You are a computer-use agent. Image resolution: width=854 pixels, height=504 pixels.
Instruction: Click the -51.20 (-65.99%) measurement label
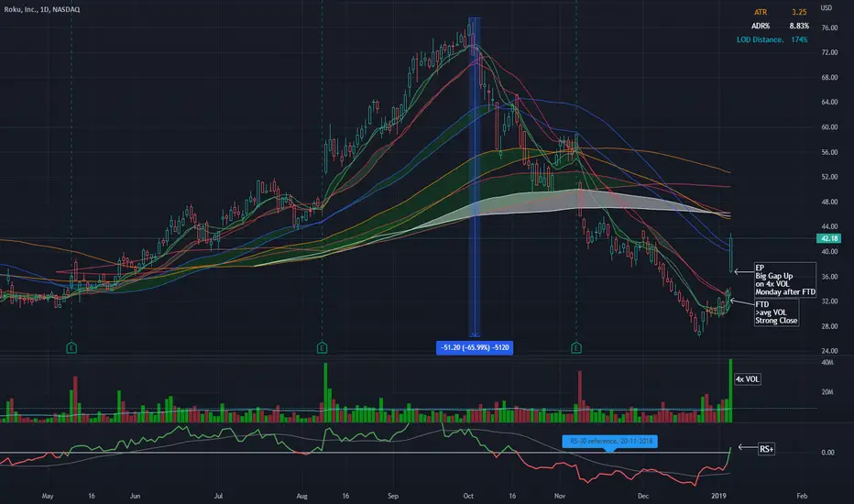[x=475, y=347]
